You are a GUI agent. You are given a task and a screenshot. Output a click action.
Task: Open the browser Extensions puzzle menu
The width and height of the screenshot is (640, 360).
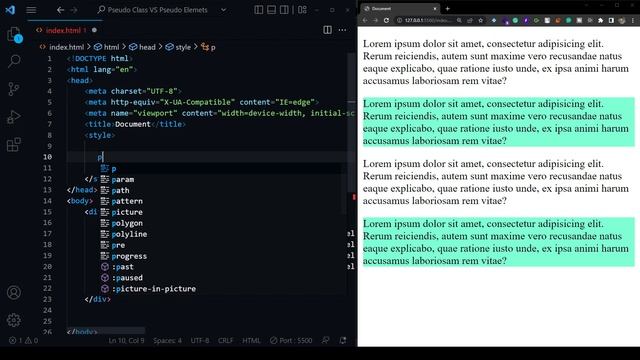pos(600,20)
